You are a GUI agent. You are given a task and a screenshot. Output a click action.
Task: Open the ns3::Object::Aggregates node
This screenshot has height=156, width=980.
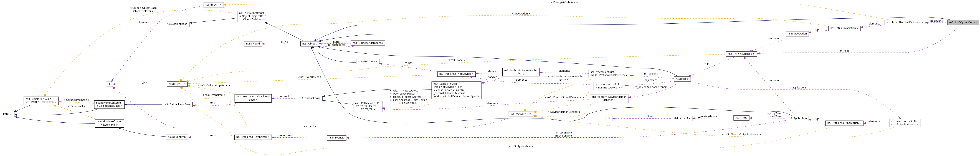[368, 43]
